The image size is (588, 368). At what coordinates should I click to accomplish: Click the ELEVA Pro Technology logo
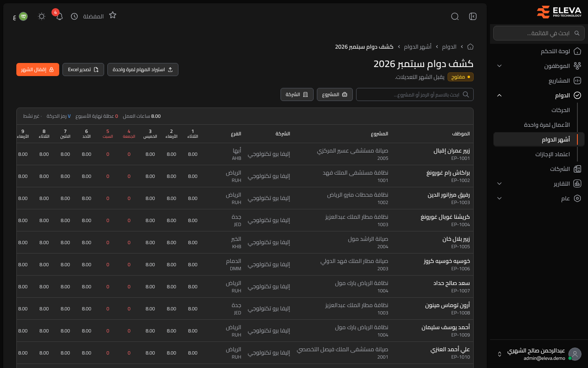(559, 12)
